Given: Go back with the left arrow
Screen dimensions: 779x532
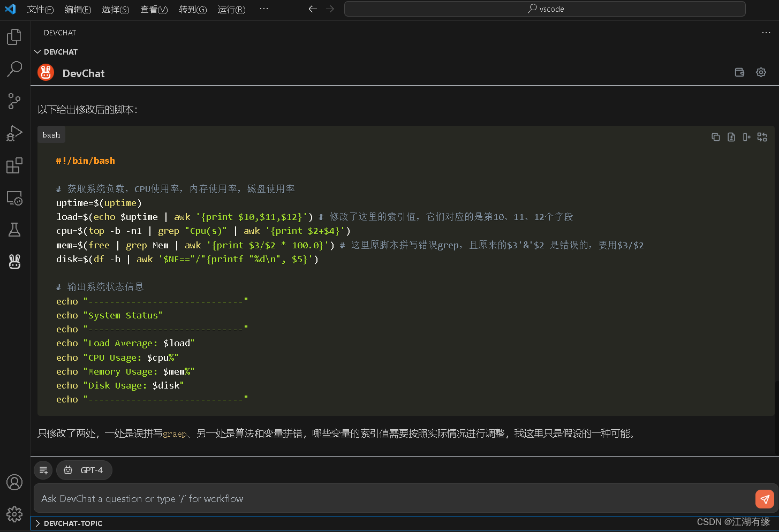Looking at the screenshot, I should click(x=313, y=9).
